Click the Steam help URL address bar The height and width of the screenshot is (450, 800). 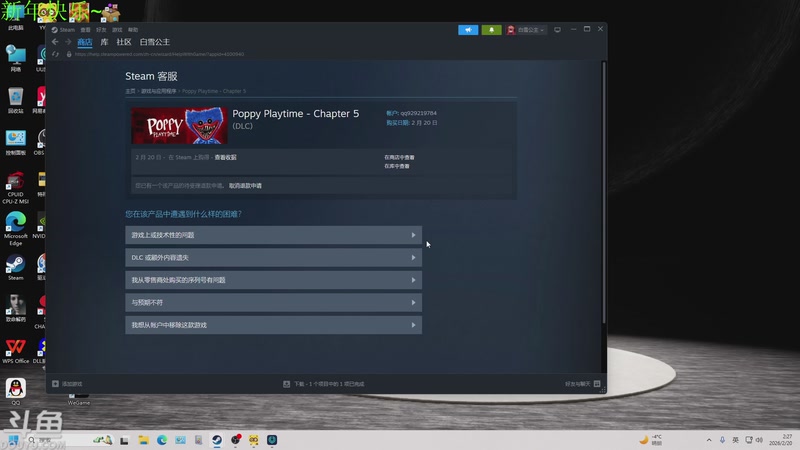pyautogui.click(x=159, y=54)
